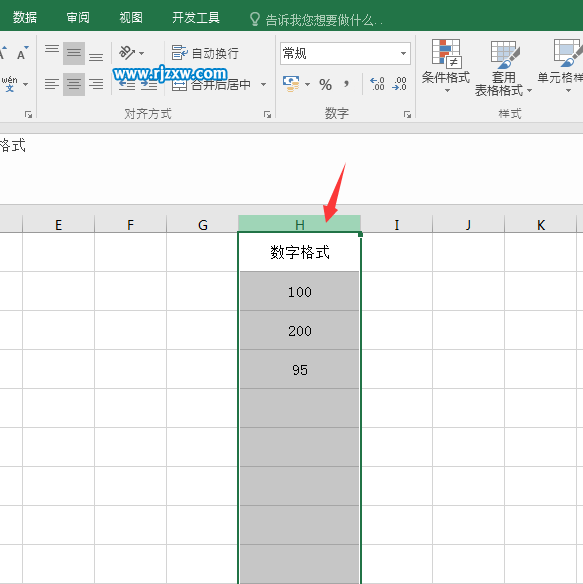
Task: Increase decimal places
Action: pos(377,84)
